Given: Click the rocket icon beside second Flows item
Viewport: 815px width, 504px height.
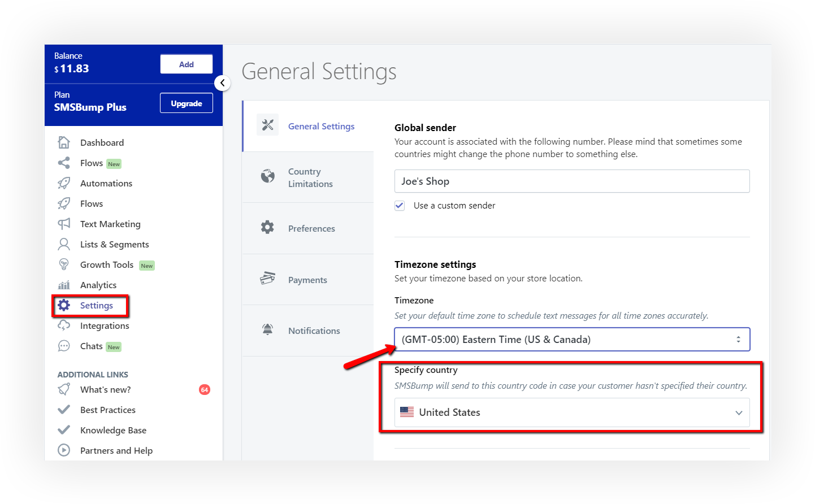Looking at the screenshot, I should [x=64, y=203].
